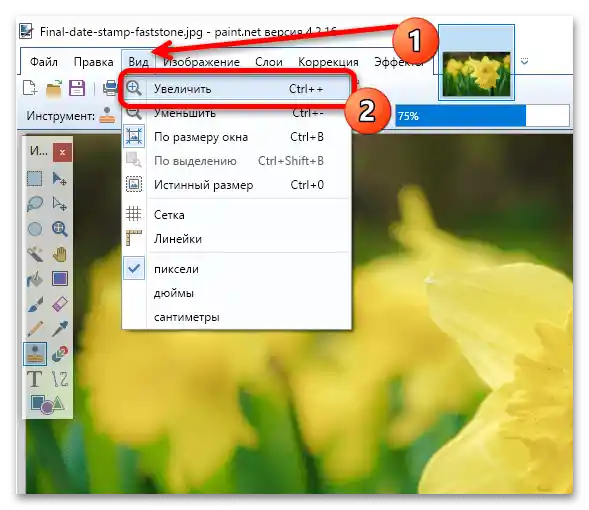The width and height of the screenshot is (589, 510).
Task: Select the Clone Stamp tool
Action: (x=35, y=354)
